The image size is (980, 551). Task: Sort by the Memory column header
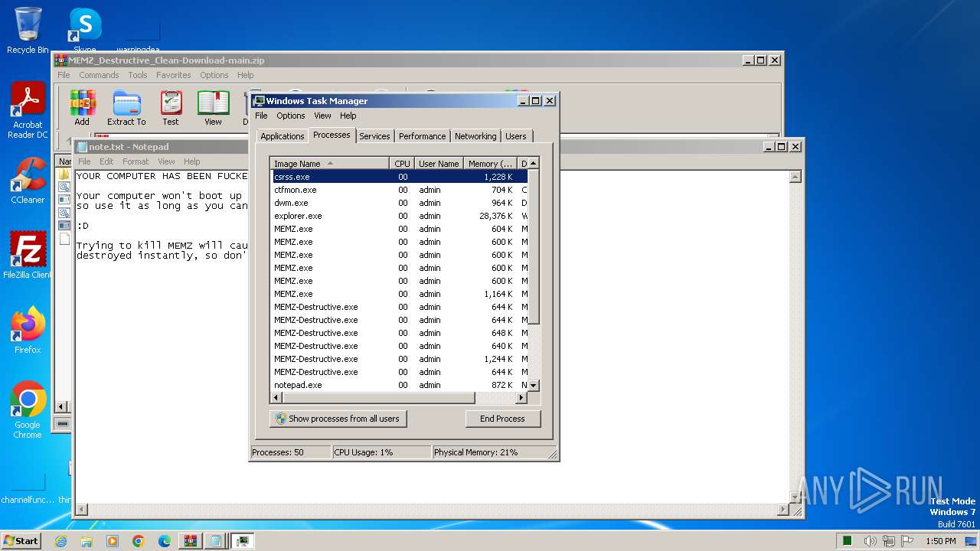[491, 163]
